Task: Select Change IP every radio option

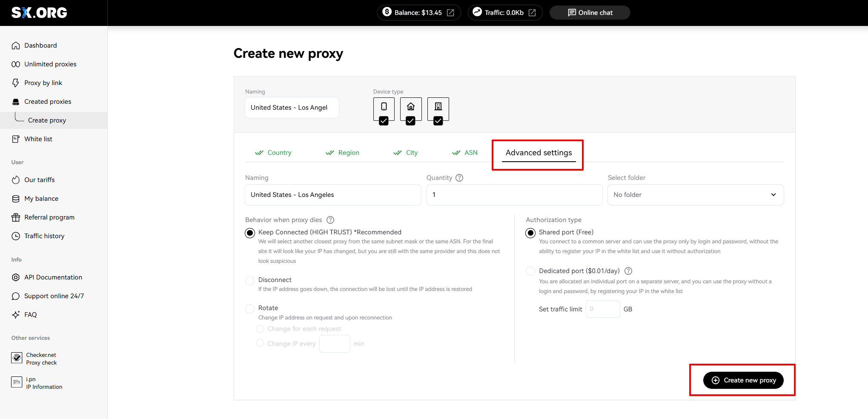Action: coord(260,343)
